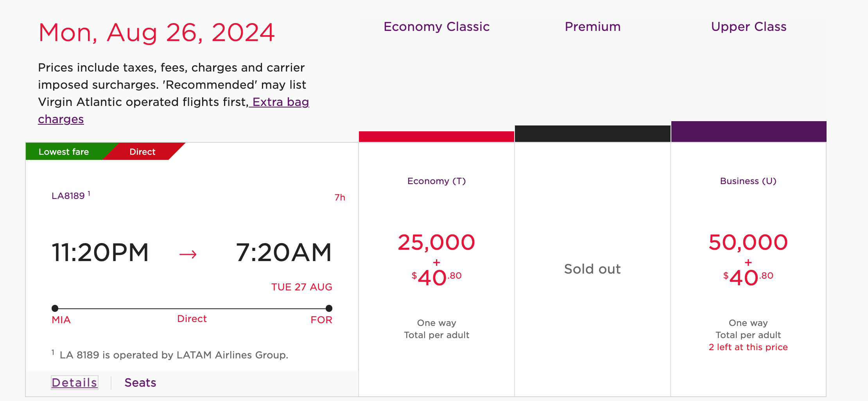This screenshot has width=868, height=401.
Task: Click the 7h flight duration label
Action: coord(340,197)
